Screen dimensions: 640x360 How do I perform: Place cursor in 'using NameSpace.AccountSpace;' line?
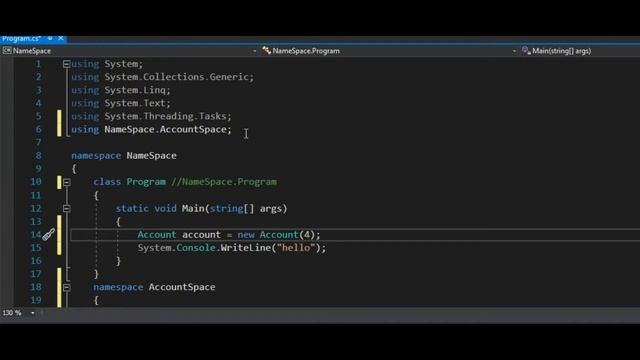click(x=151, y=129)
